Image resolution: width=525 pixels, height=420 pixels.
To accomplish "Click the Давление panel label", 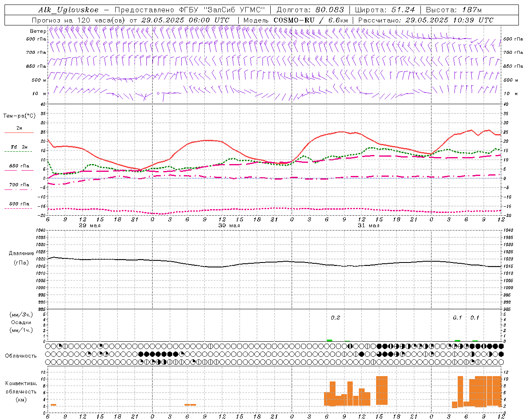I will (x=21, y=253).
